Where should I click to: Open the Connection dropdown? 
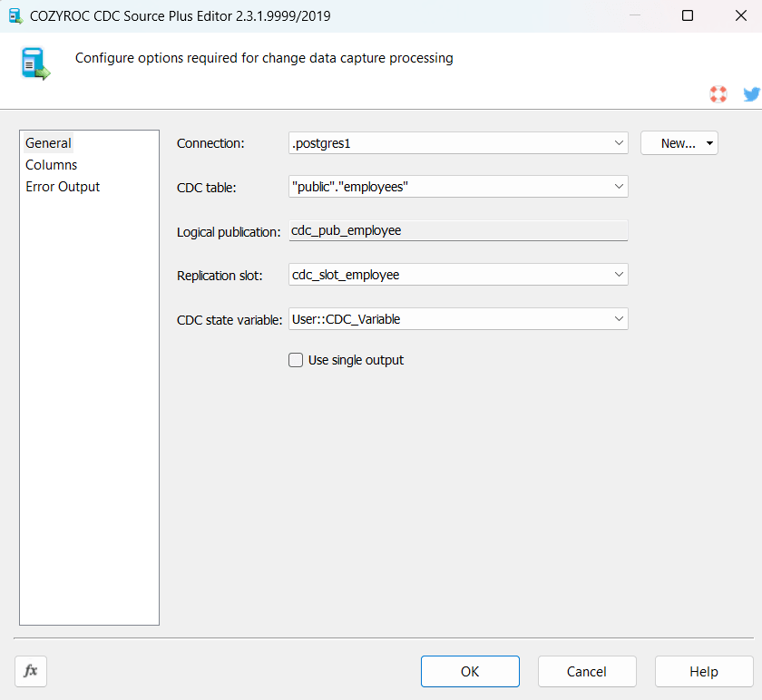pos(619,143)
